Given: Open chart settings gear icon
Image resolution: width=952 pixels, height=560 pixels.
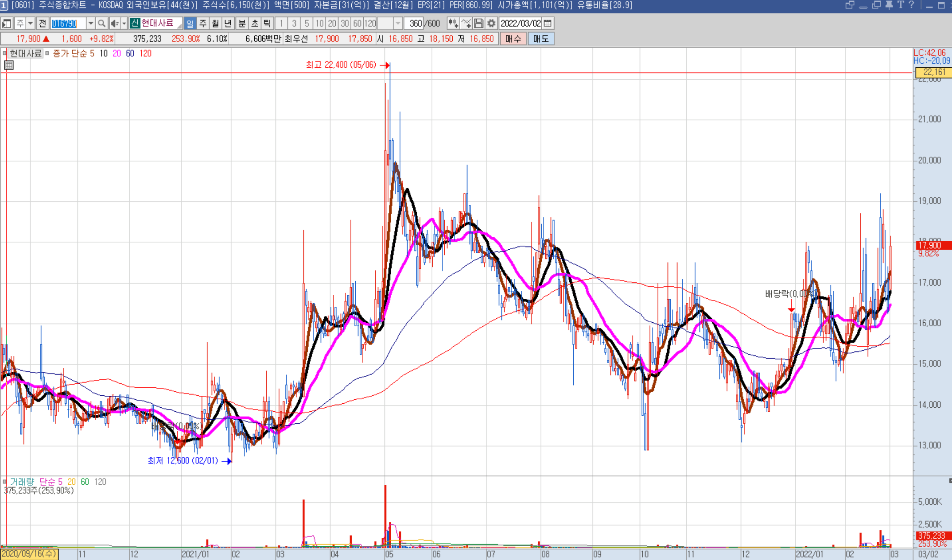Looking at the screenshot, I should pos(491,23).
